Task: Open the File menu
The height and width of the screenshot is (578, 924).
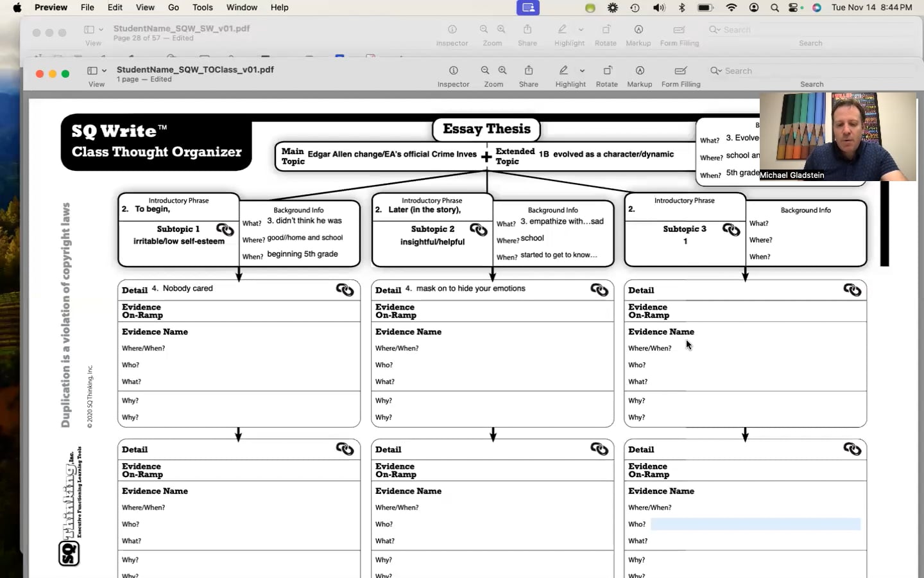Action: pos(87,8)
